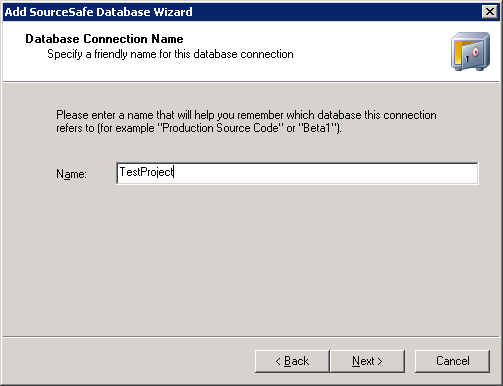Click the Database Connection Name heading

pyautogui.click(x=104, y=39)
